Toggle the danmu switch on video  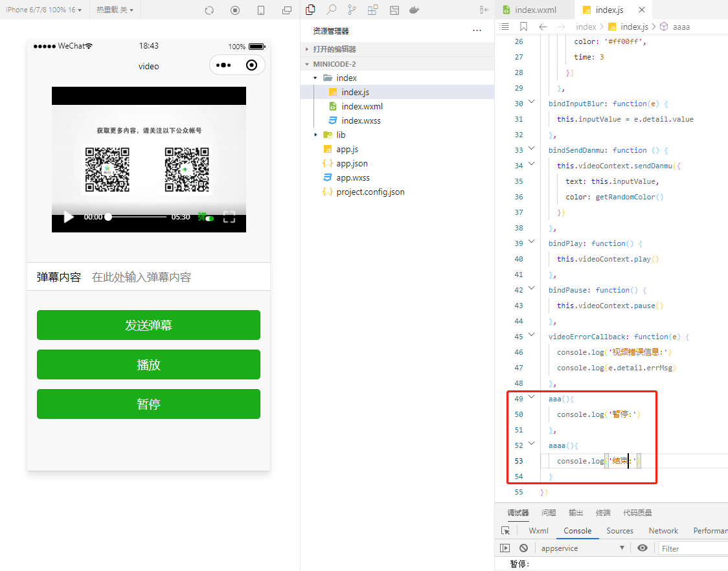click(x=206, y=217)
